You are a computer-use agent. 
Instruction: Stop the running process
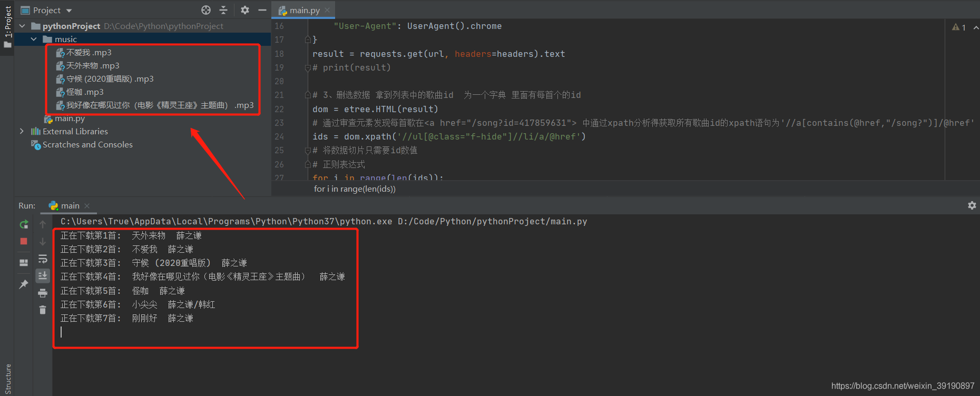24,241
